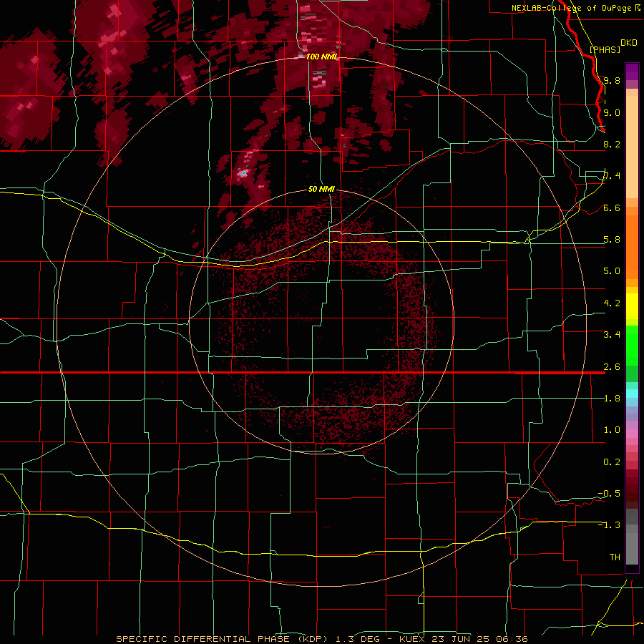Click the bright green-cyan KDP core pixel
Screen dimensions: 644x644
click(x=243, y=173)
